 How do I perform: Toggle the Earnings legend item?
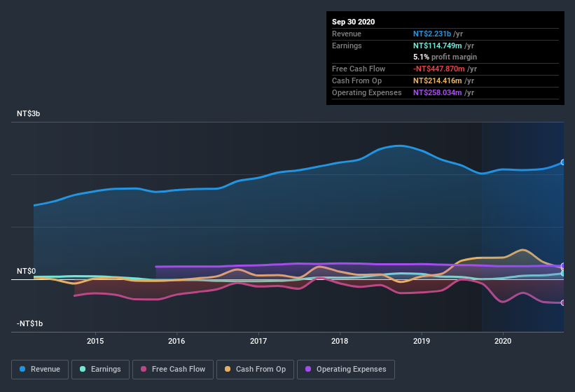pyautogui.click(x=101, y=369)
